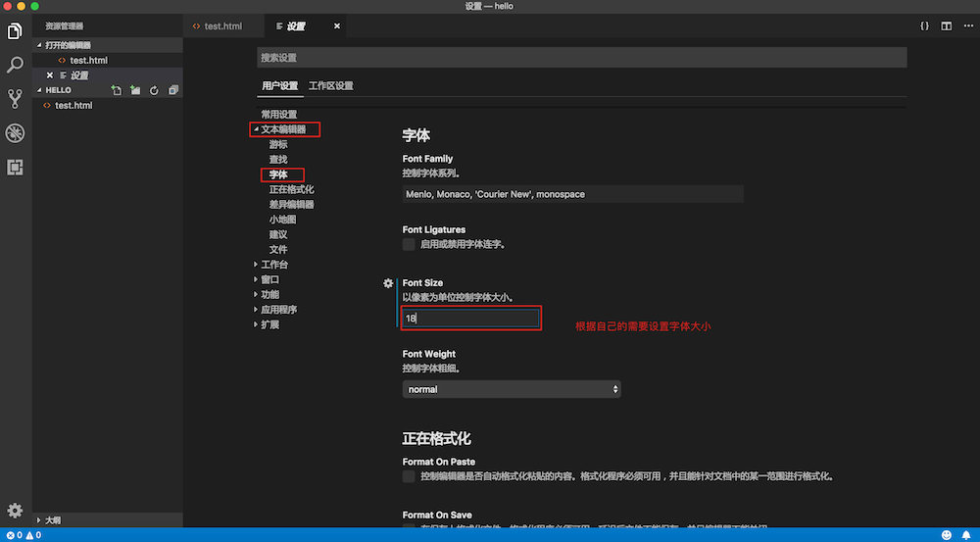Enable the Format On Paste checkbox
The image size is (980, 542).
[409, 476]
